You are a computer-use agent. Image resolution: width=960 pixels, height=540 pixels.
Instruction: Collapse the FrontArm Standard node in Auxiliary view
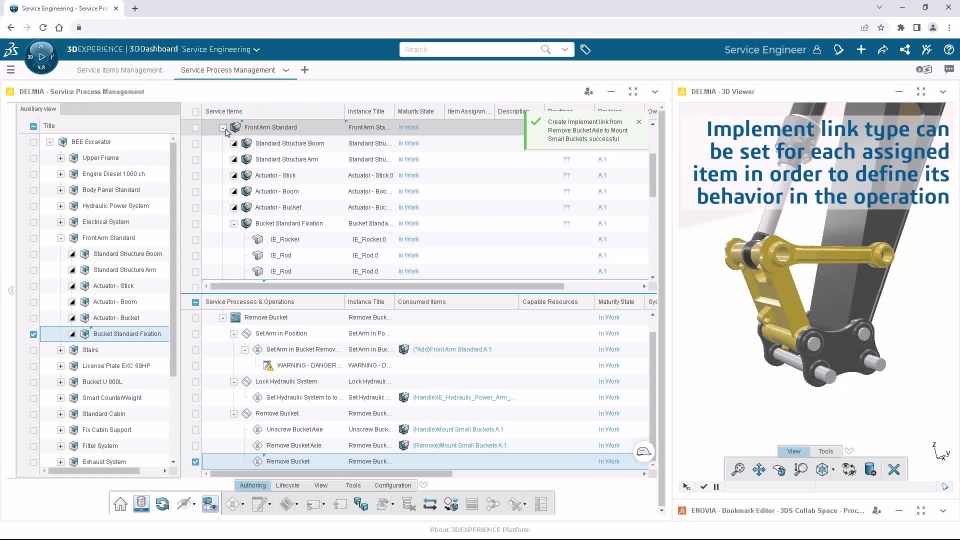pos(61,238)
